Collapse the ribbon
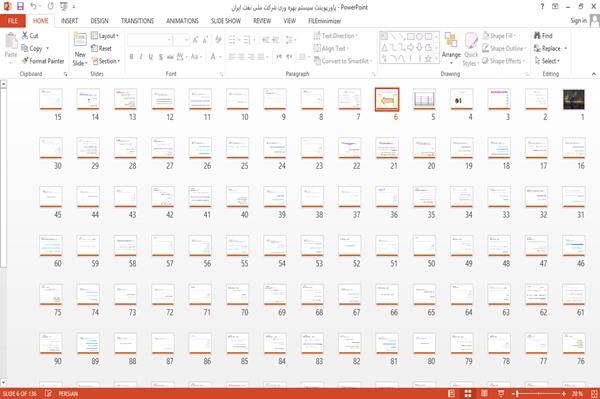This screenshot has width=600, height=399. tap(593, 74)
